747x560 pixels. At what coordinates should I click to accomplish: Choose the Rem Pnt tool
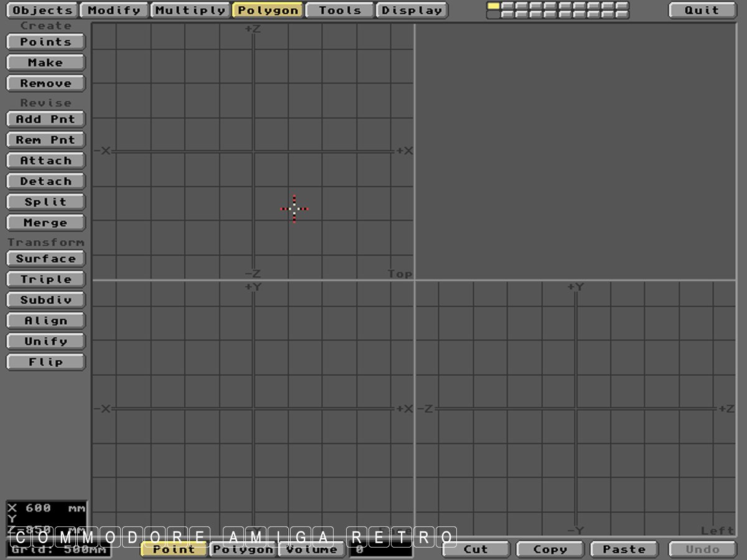45,140
